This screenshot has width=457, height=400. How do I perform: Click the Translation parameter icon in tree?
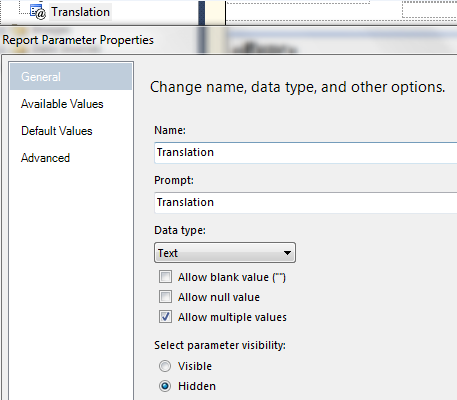coord(38,12)
